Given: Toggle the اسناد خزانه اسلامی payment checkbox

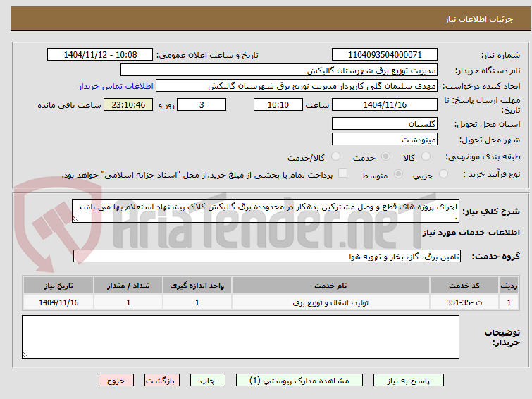Looking at the screenshot, I should [x=343, y=173].
